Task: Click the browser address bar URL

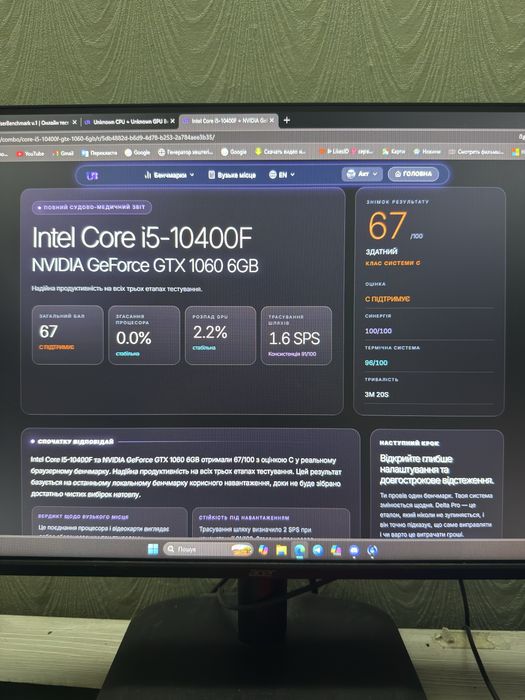Action: [108, 138]
